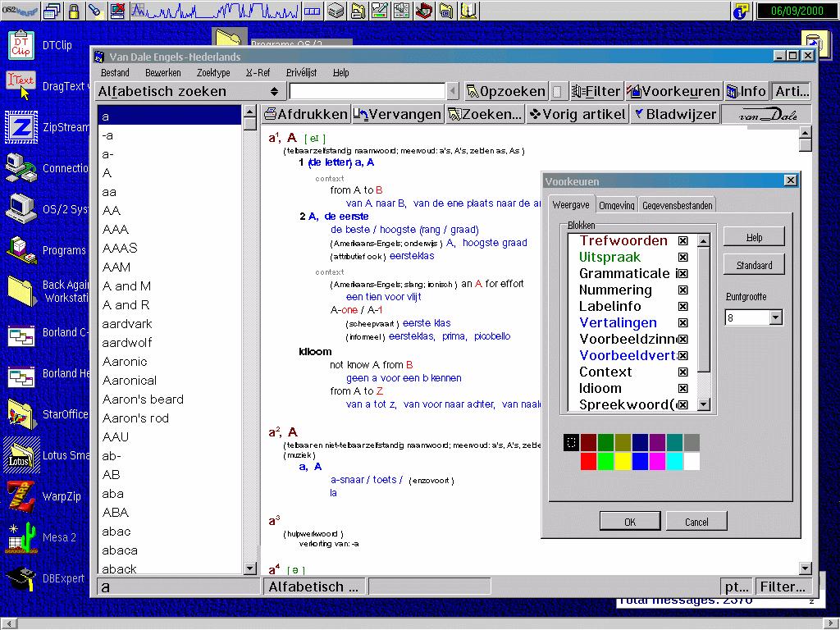Toggle the Trefwoorden checkbox

(x=683, y=241)
